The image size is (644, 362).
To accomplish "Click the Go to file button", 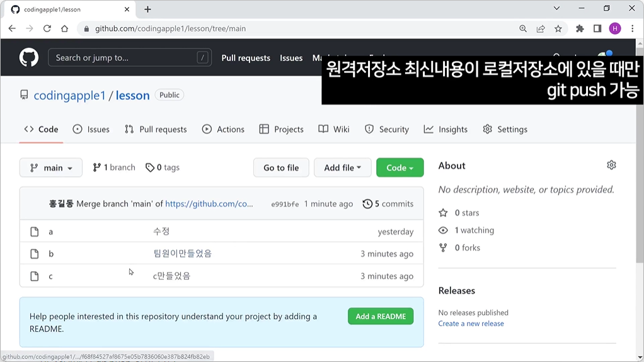I will (x=281, y=167).
